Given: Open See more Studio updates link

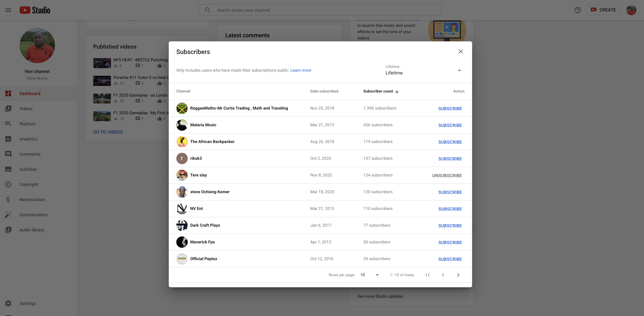Looking at the screenshot, I should (x=380, y=296).
